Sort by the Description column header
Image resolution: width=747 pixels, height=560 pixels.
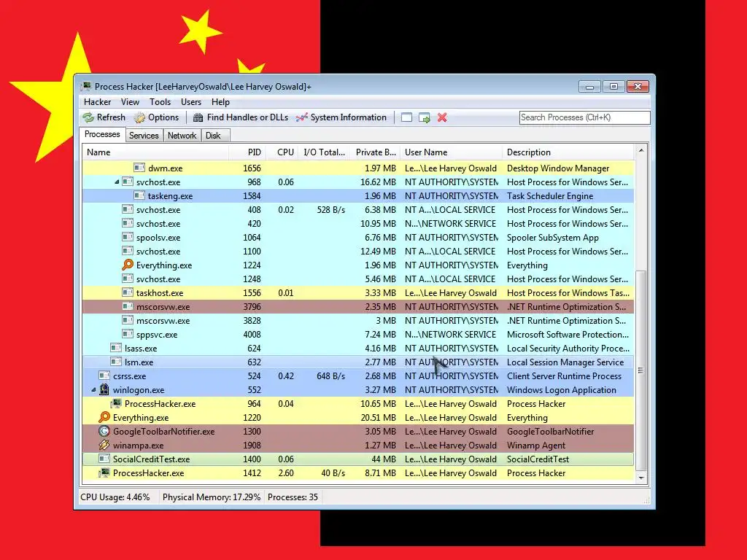(x=568, y=152)
